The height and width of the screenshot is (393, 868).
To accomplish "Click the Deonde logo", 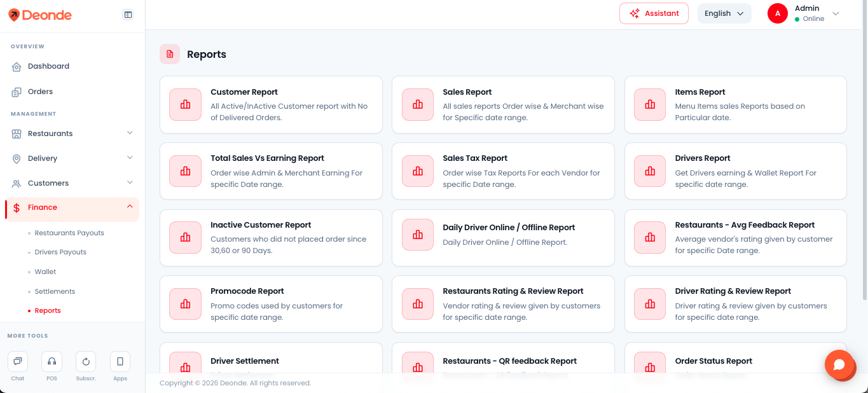I will (39, 15).
